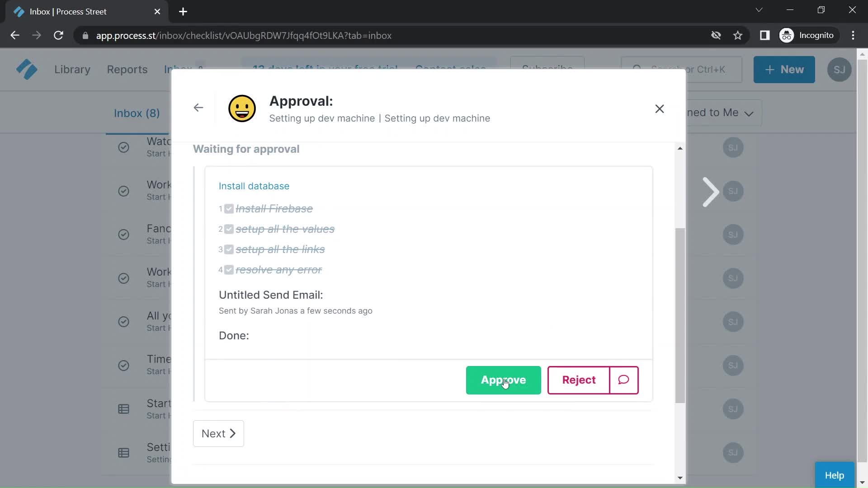Click the search icon in the toolbar
868x488 pixels.
pos(636,69)
